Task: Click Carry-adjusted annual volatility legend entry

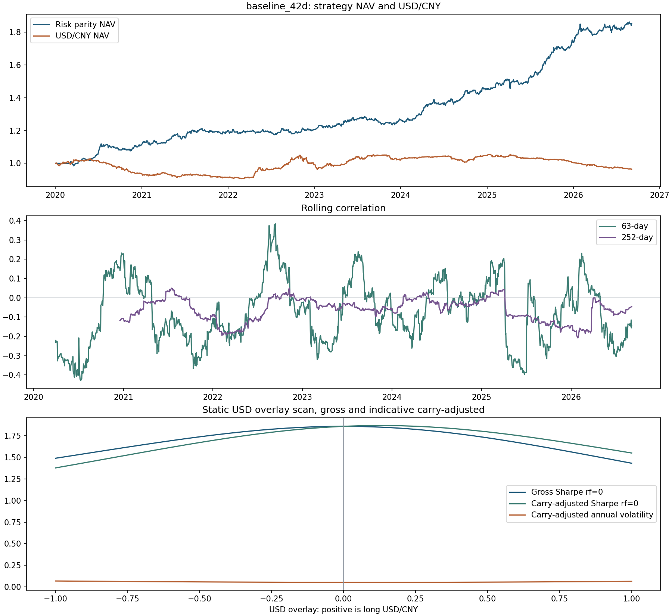Action: click(592, 515)
